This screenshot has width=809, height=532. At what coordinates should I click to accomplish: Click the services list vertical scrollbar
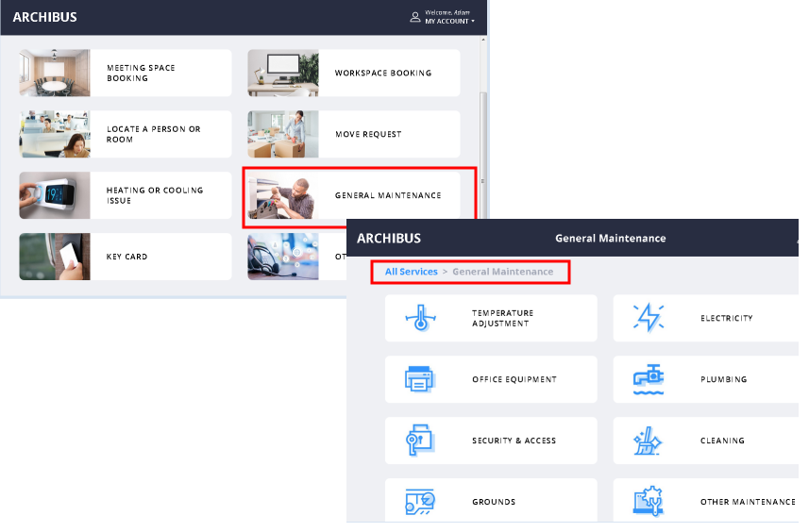point(483,155)
